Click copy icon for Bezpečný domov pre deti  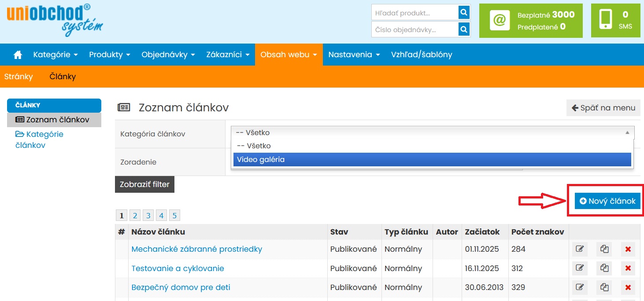604,288
